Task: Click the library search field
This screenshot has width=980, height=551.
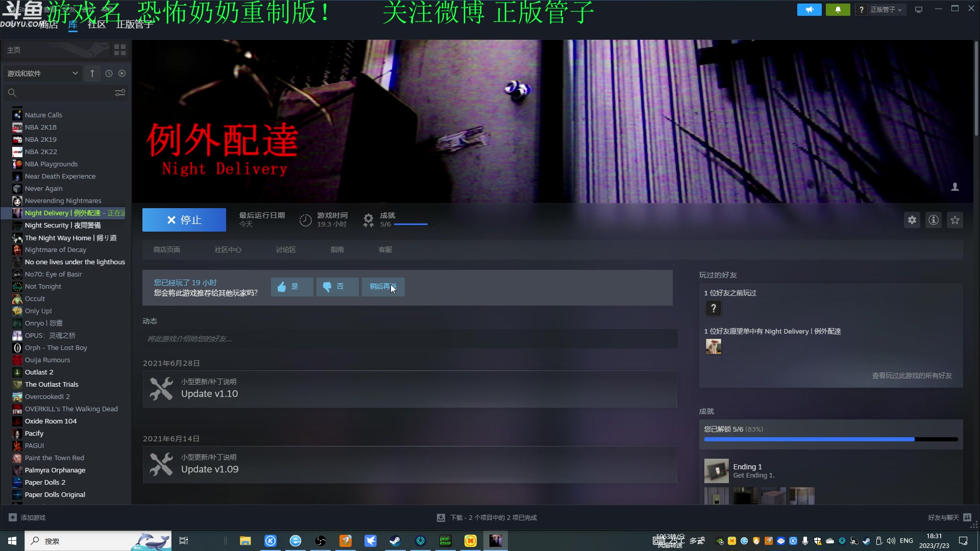Action: 59,93
